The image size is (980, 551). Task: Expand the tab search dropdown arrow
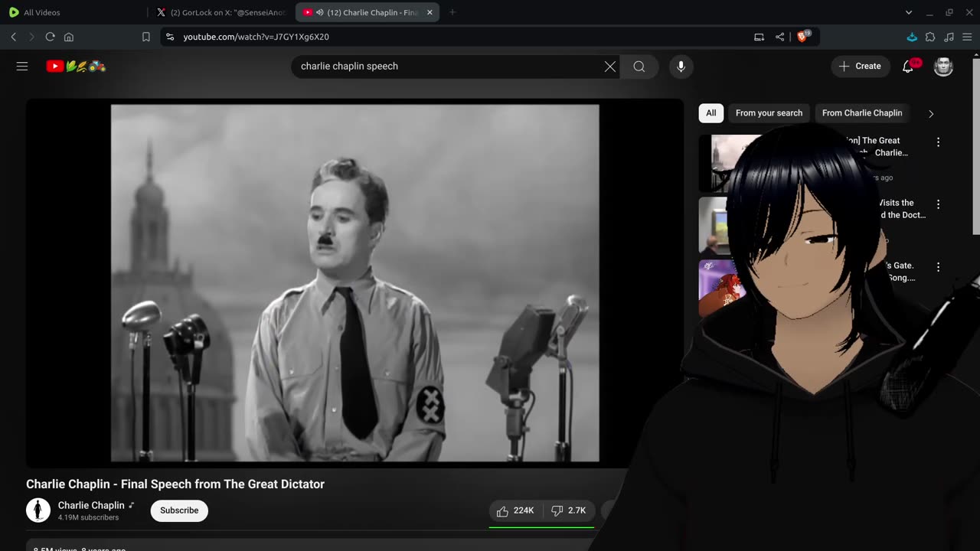[x=909, y=12]
